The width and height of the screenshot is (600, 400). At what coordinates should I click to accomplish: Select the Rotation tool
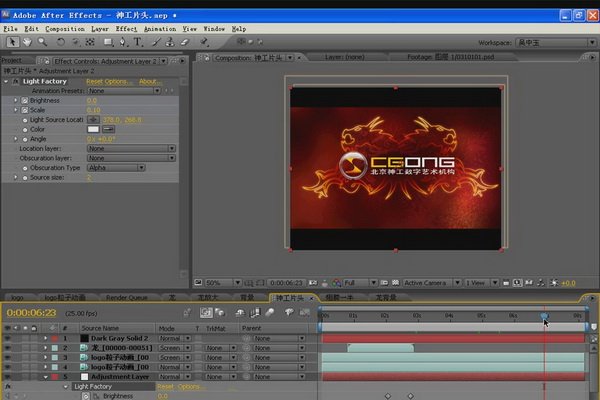pos(62,42)
